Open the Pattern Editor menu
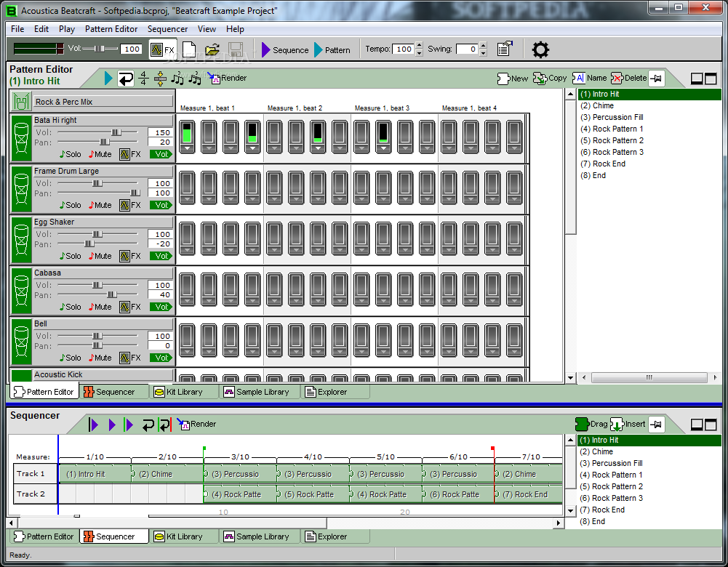728x567 pixels. click(111, 29)
